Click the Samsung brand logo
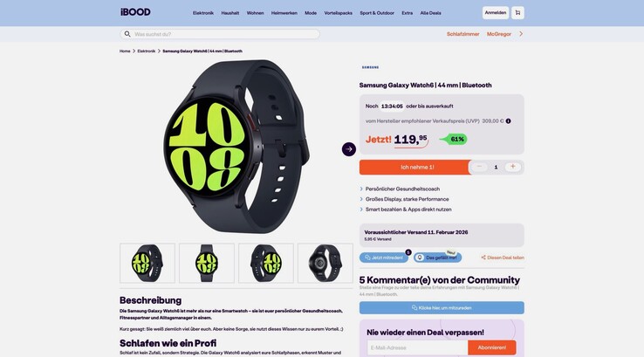 click(371, 67)
